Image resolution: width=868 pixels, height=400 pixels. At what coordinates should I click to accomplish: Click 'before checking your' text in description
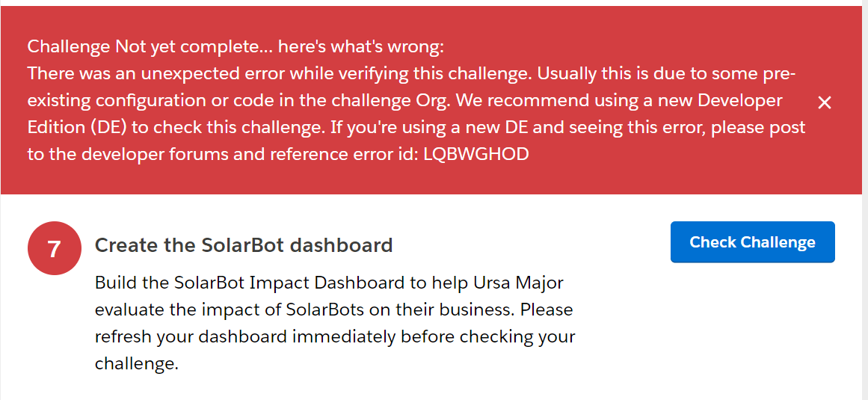point(487,336)
